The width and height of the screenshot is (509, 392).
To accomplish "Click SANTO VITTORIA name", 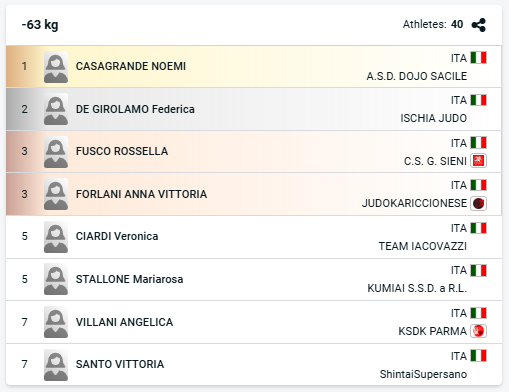I will coord(120,364).
